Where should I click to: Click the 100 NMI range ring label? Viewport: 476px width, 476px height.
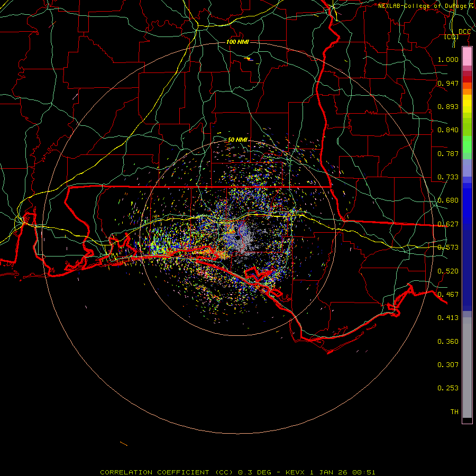tap(237, 42)
